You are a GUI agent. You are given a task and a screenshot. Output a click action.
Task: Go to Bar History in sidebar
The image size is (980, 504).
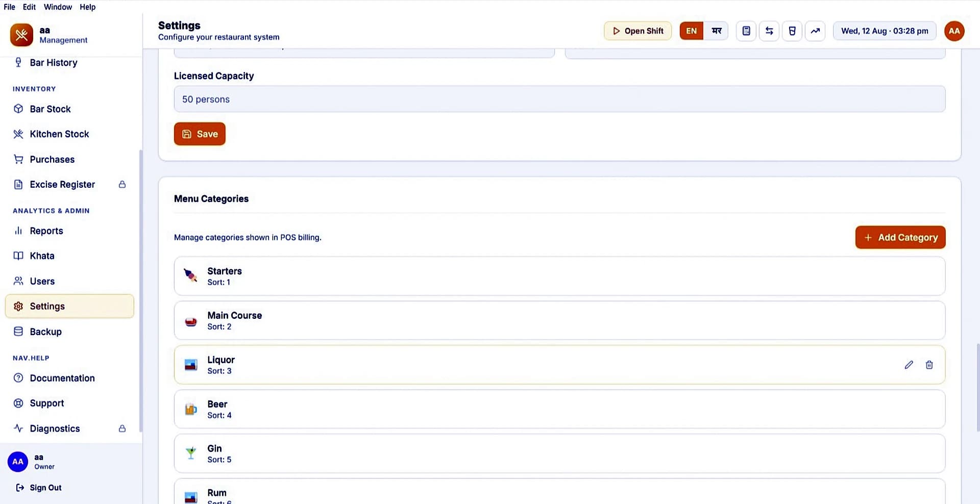[x=69, y=62]
